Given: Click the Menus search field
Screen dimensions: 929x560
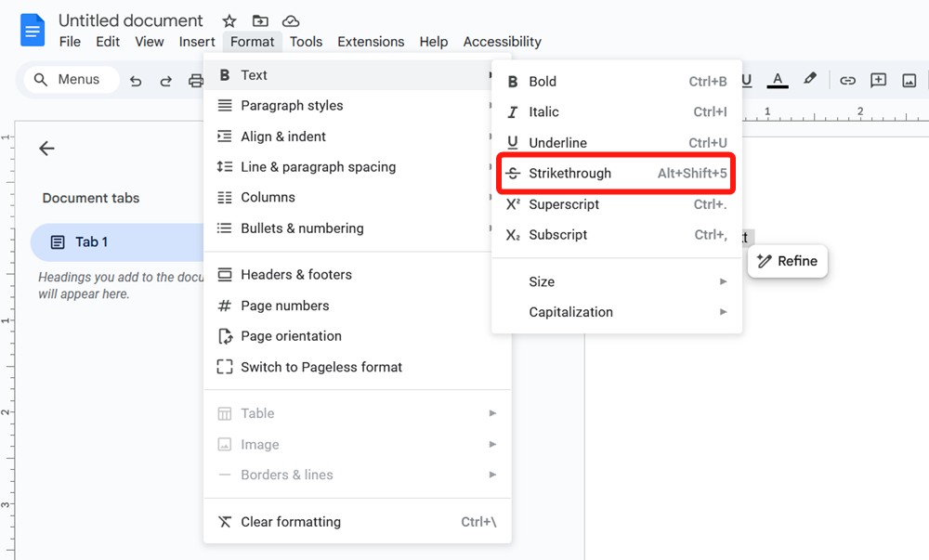Looking at the screenshot, I should [x=70, y=80].
